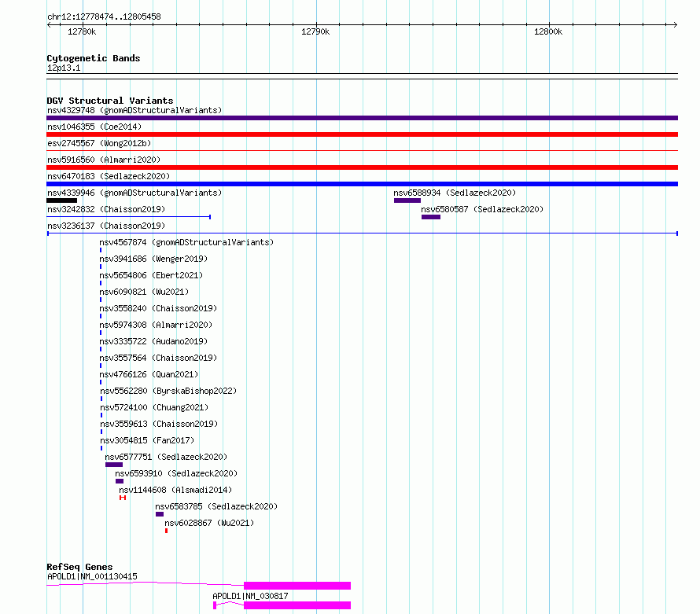Screen dimensions: 700x614
Task: Click the 12p13.1 cytogenetic band label
Action: (x=64, y=68)
